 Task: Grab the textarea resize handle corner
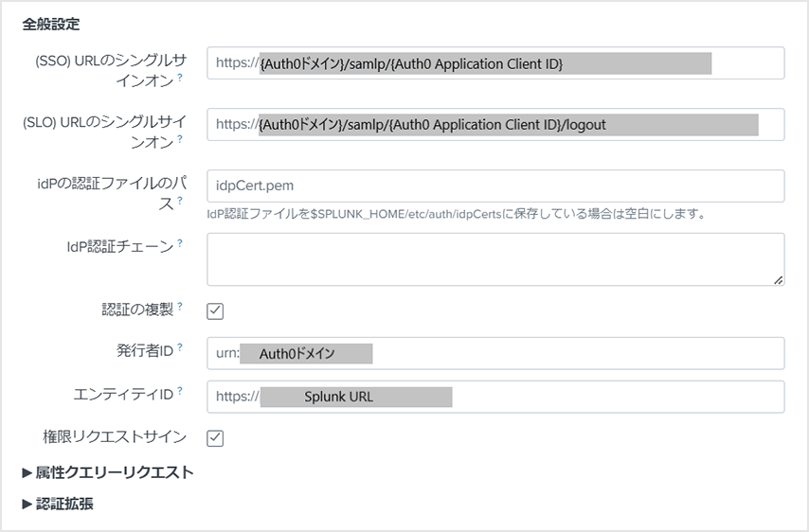click(x=779, y=280)
